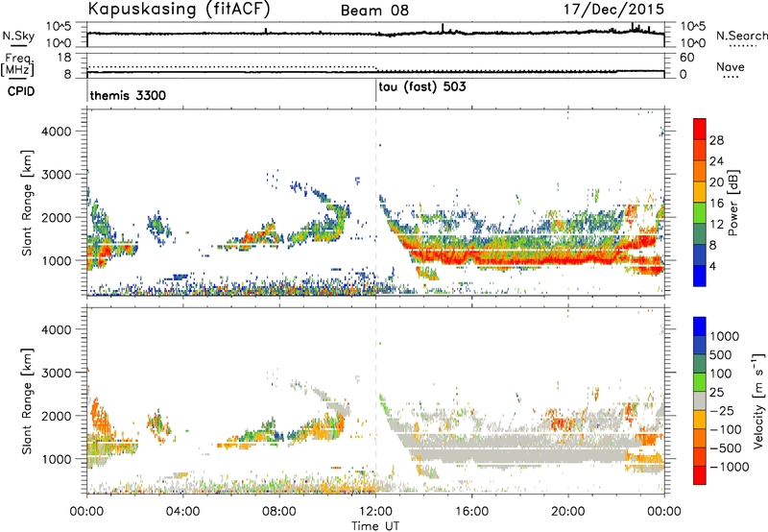Click the "500" label on Velocity color bar
Screen dimensions: 768x532
pos(721,354)
